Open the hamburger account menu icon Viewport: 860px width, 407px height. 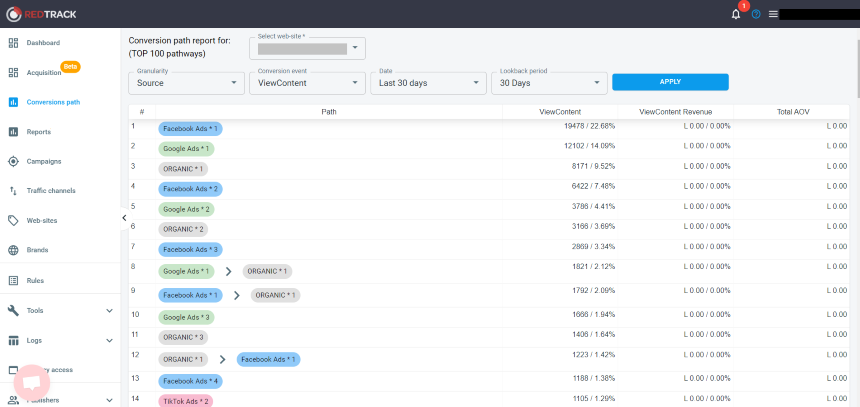pos(773,14)
